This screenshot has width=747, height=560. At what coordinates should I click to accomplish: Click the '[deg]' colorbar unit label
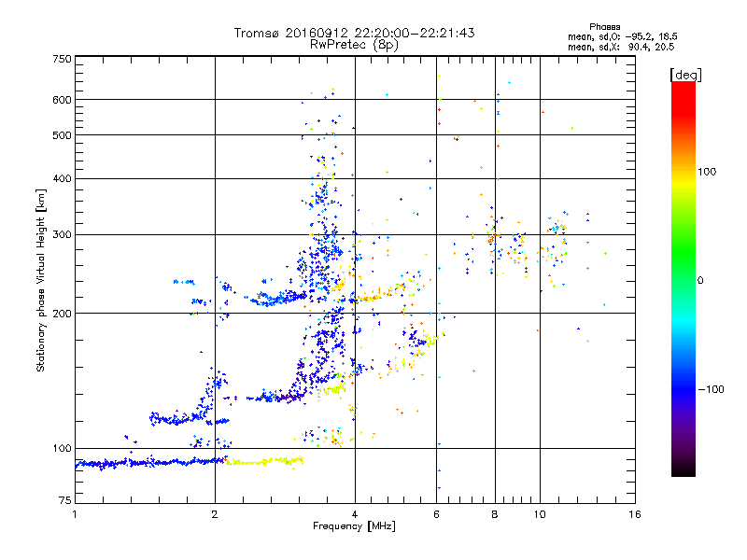coord(685,75)
